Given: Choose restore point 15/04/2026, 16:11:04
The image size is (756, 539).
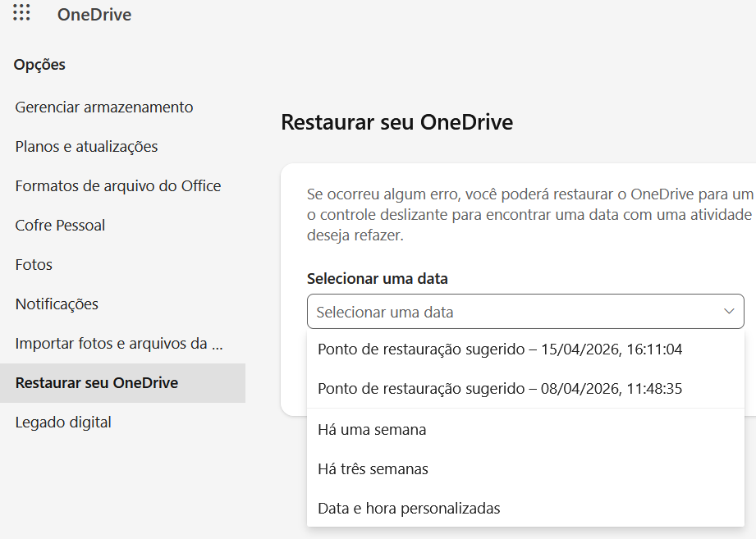Looking at the screenshot, I should [x=525, y=349].
